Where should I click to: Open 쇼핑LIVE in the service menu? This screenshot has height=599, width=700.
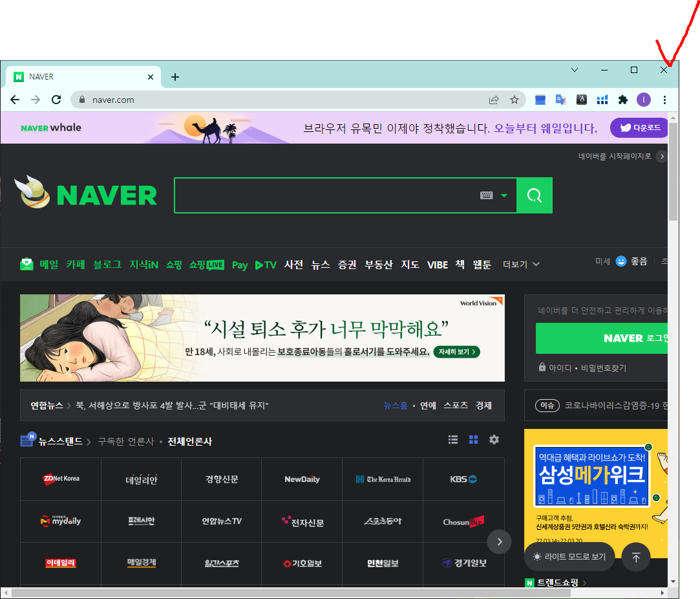tap(206, 265)
